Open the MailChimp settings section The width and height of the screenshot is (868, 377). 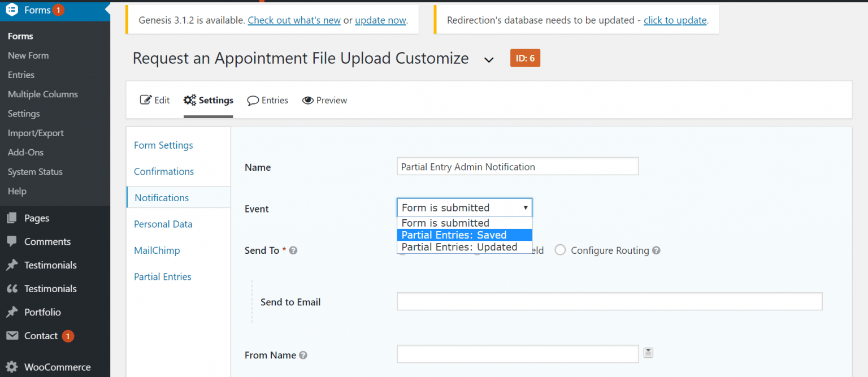pyautogui.click(x=157, y=250)
